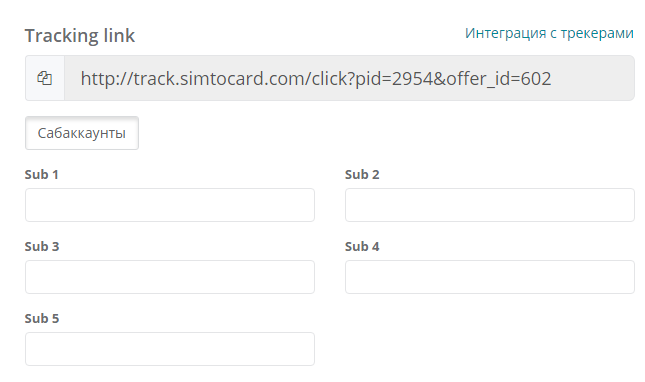Focus the Sub 1 input field
Viewport: 645px width, 382px height.
(x=170, y=205)
